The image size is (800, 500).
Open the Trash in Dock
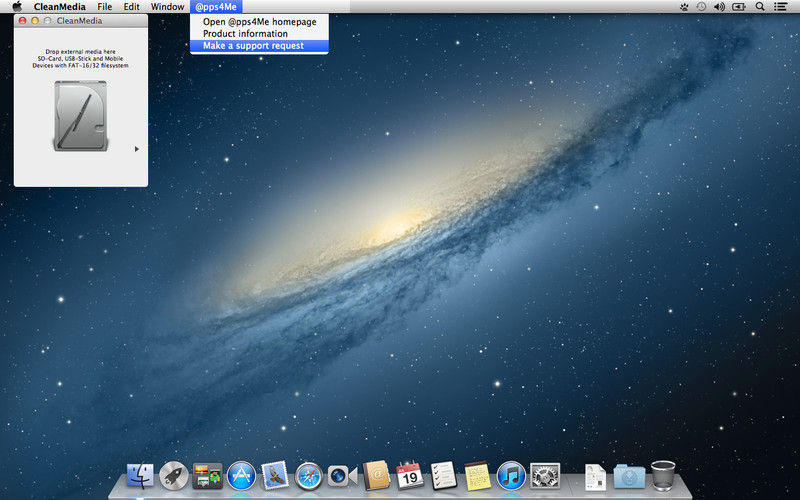(663, 476)
